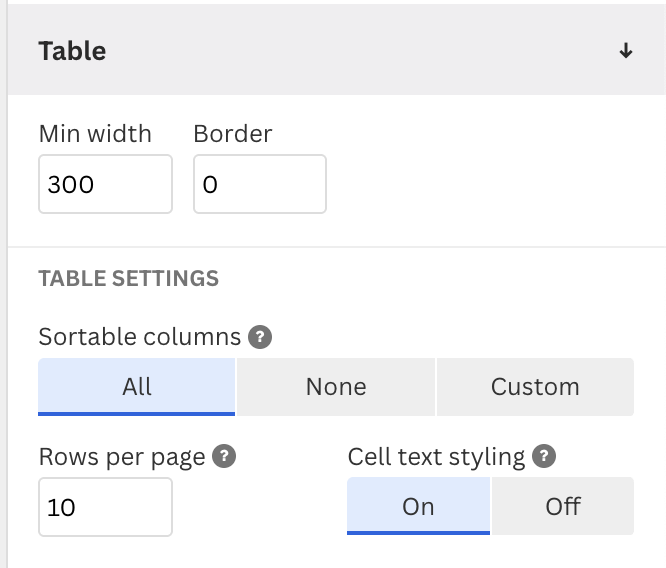666x568 pixels.
Task: Click into the Border input box
Action: tap(260, 184)
